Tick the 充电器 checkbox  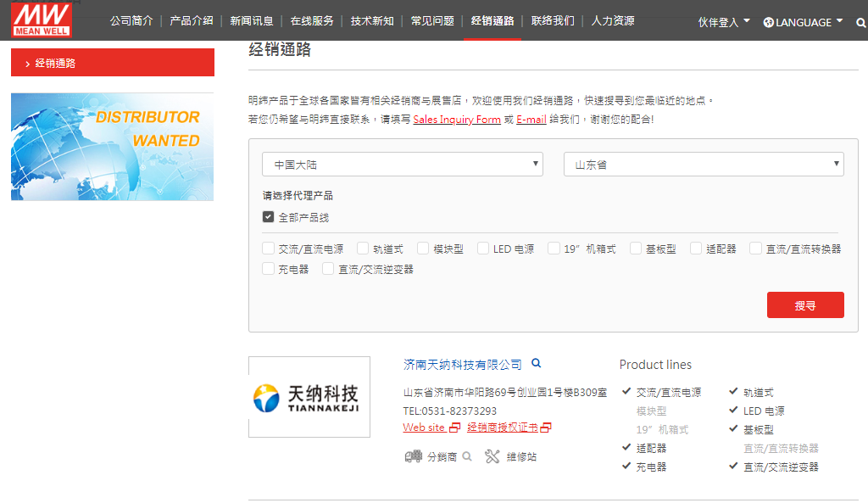pos(269,269)
